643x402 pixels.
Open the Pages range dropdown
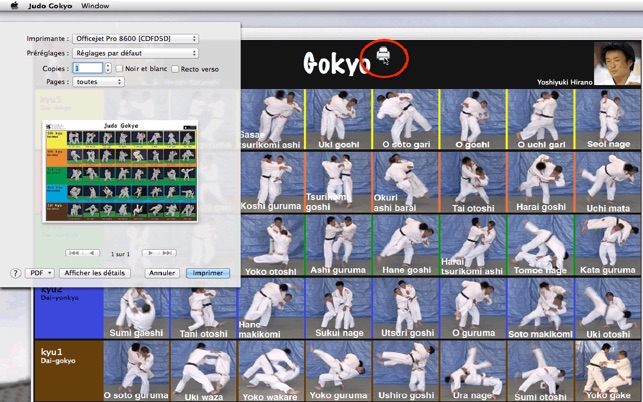tap(99, 82)
